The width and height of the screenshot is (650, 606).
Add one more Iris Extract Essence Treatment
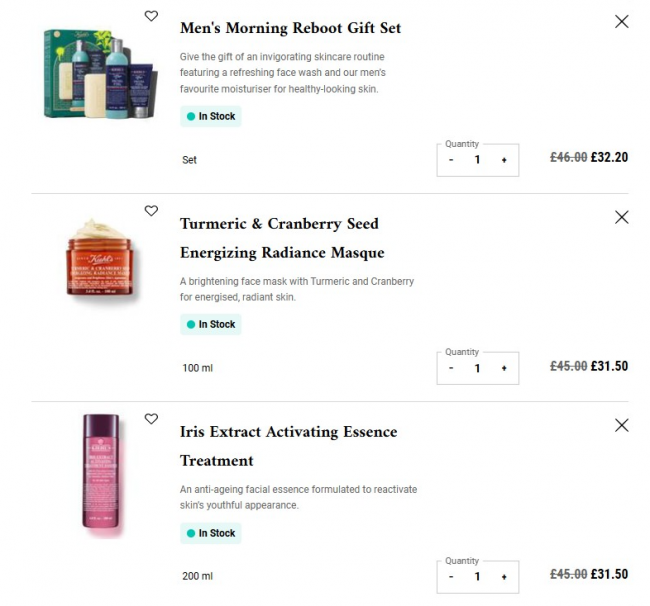point(504,576)
